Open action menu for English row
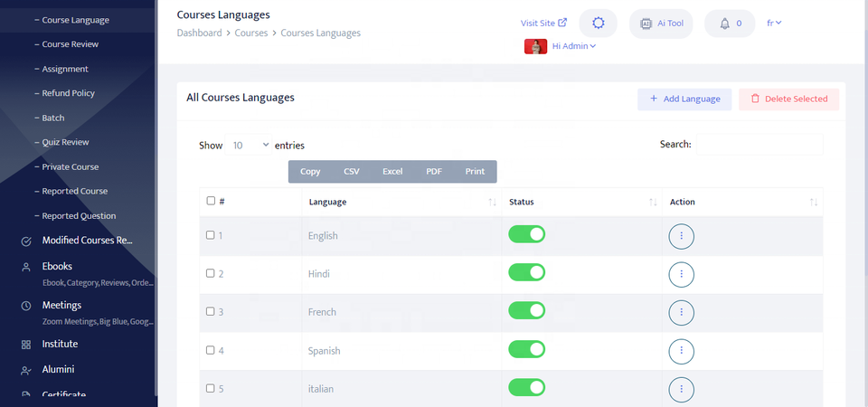This screenshot has height=407, width=868. click(682, 236)
